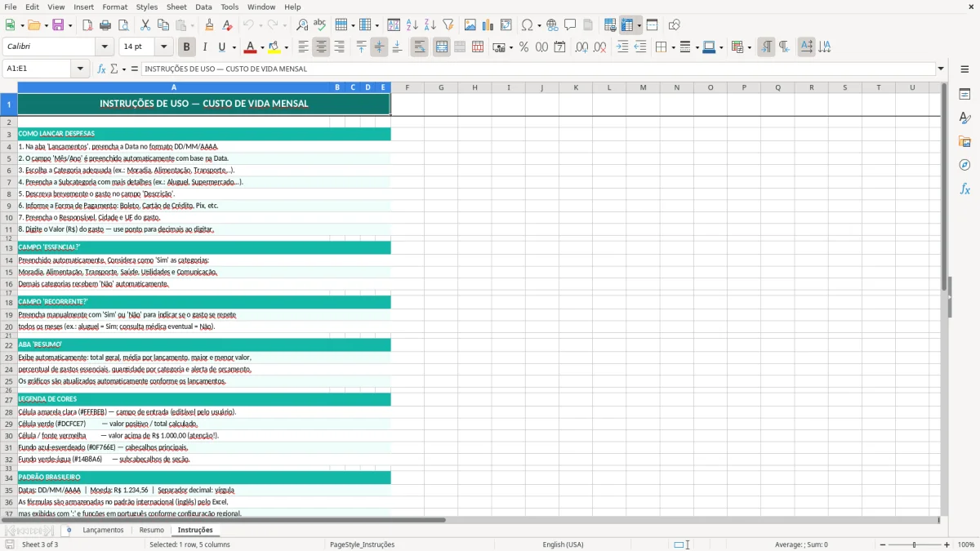980x551 pixels.
Task: Toggle Align Left
Action: pos(303,47)
